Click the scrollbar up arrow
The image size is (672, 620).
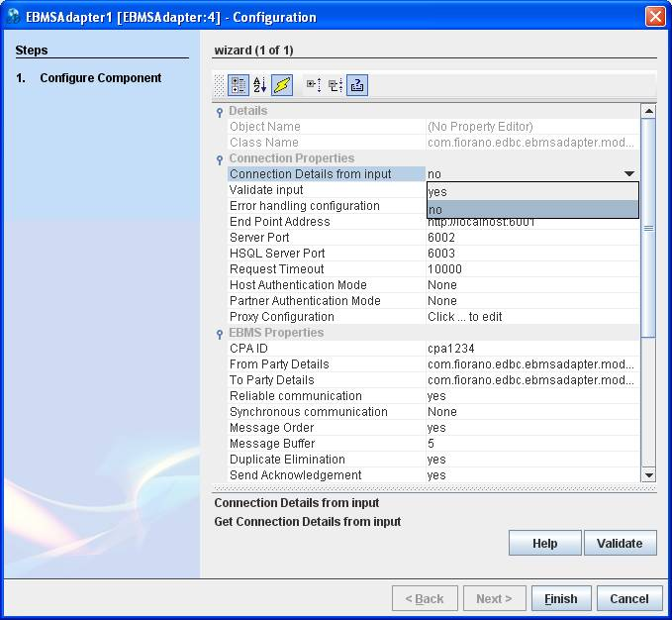649,111
